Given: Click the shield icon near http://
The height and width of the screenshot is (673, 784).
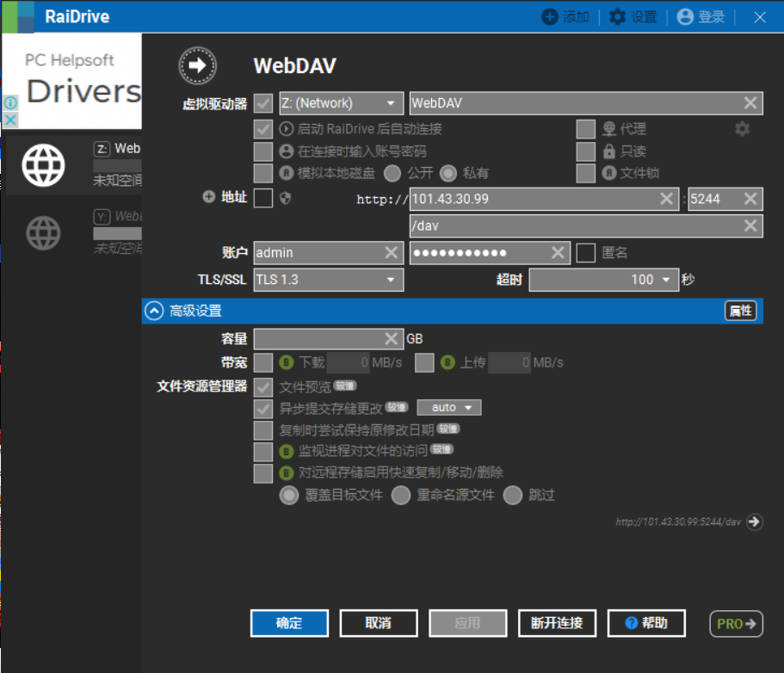Looking at the screenshot, I should point(285,199).
